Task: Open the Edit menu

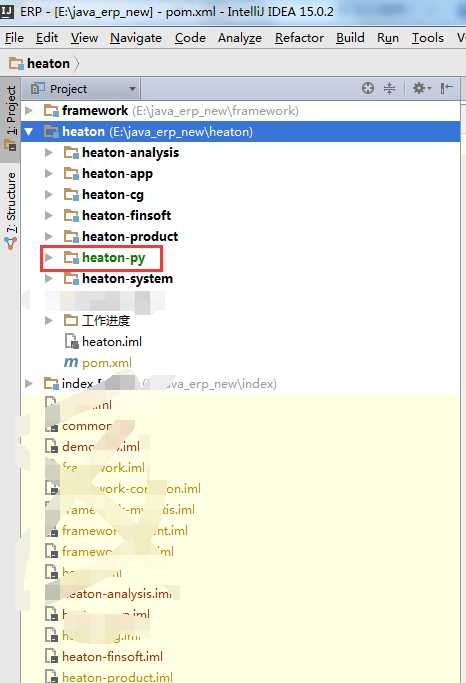Action: click(x=47, y=38)
